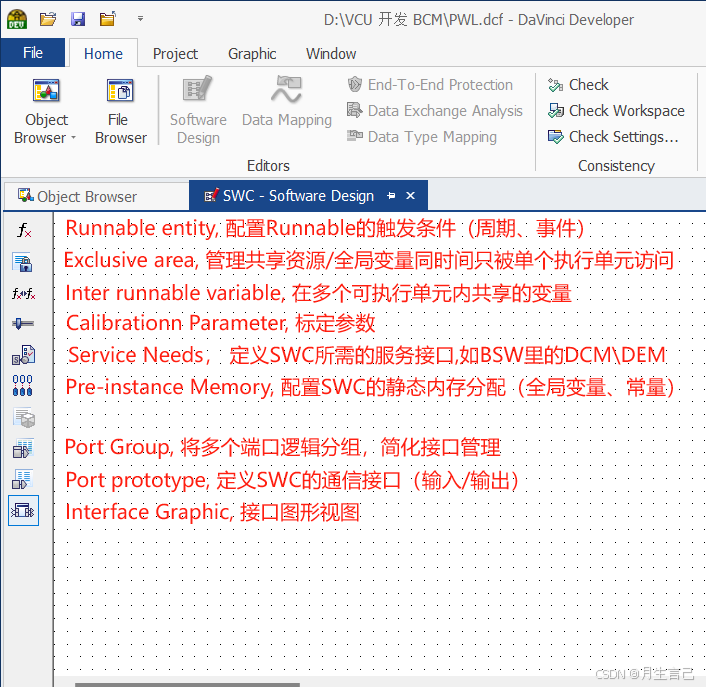Pin the SWC - Software Design tab
Image resolution: width=706 pixels, height=687 pixels.
(x=391, y=196)
